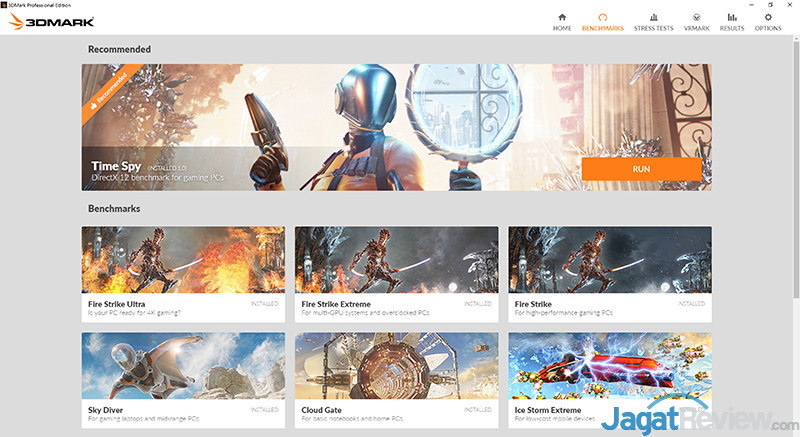Click INSTALLED label on Fire Strike Ultra
Viewport: 800px width, 437px height.
tap(264, 303)
